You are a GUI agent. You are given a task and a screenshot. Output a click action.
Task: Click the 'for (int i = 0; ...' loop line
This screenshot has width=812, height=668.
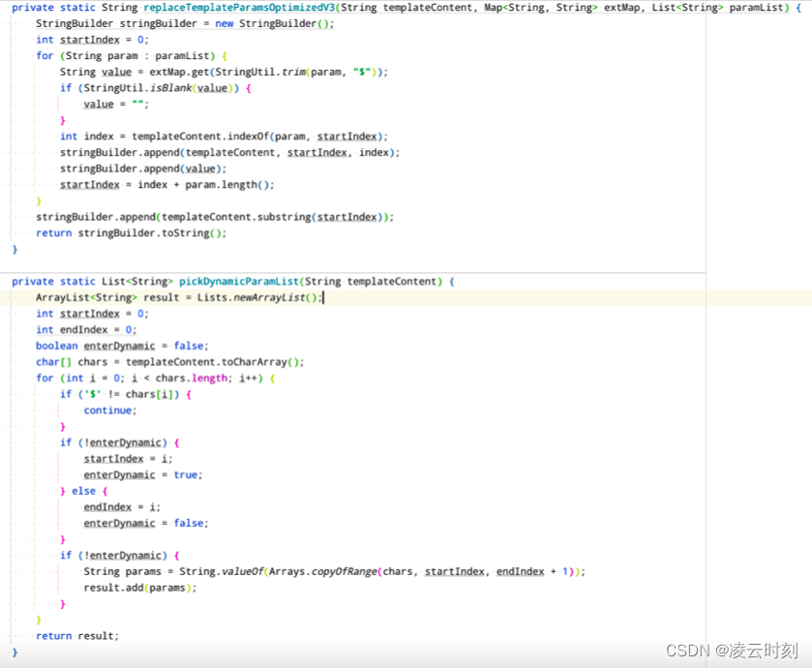coord(156,378)
